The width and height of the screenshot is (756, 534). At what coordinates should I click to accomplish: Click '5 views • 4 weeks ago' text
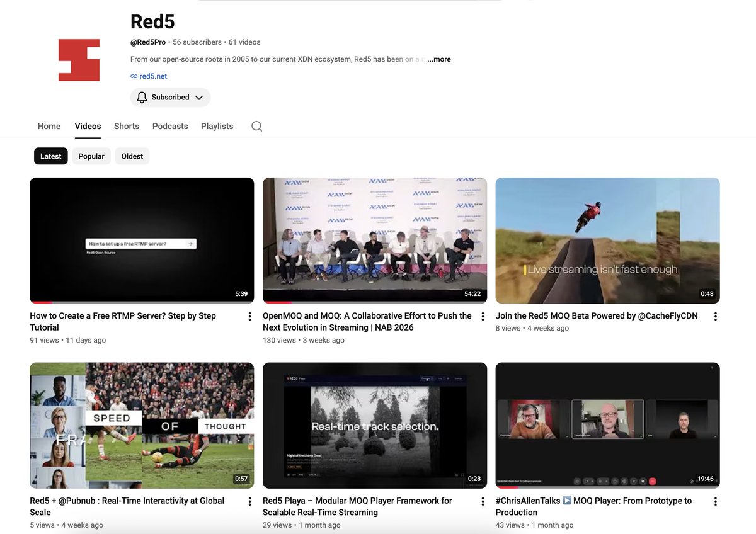[x=66, y=525]
